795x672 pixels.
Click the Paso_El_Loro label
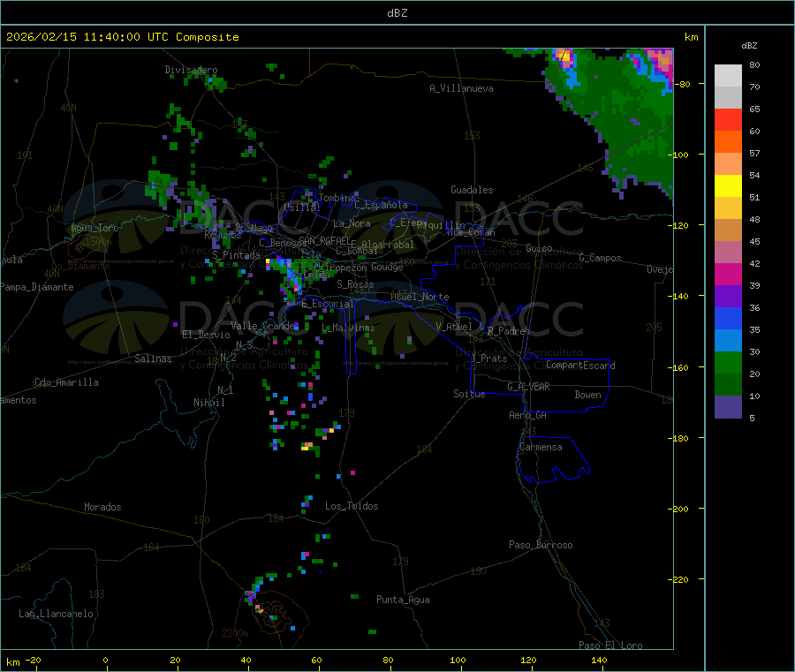pyautogui.click(x=611, y=646)
